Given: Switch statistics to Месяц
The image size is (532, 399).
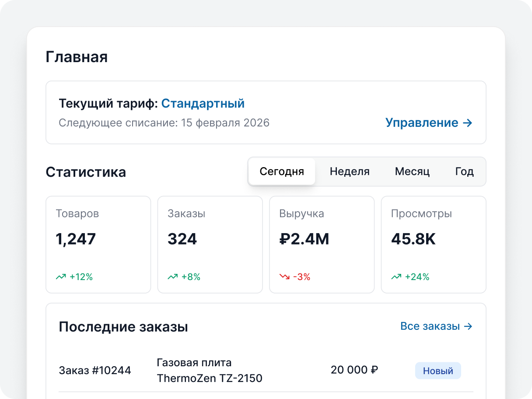Looking at the screenshot, I should click(412, 171).
